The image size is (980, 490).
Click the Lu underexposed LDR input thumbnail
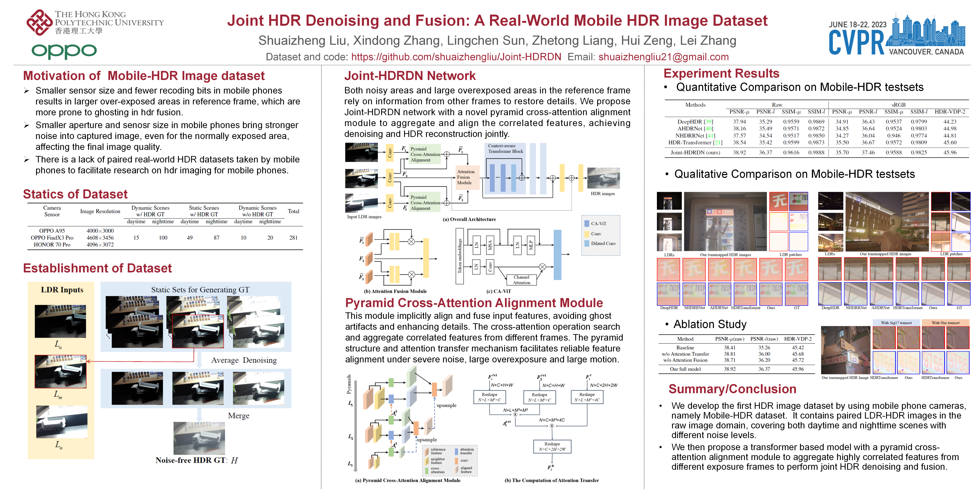pos(60,321)
